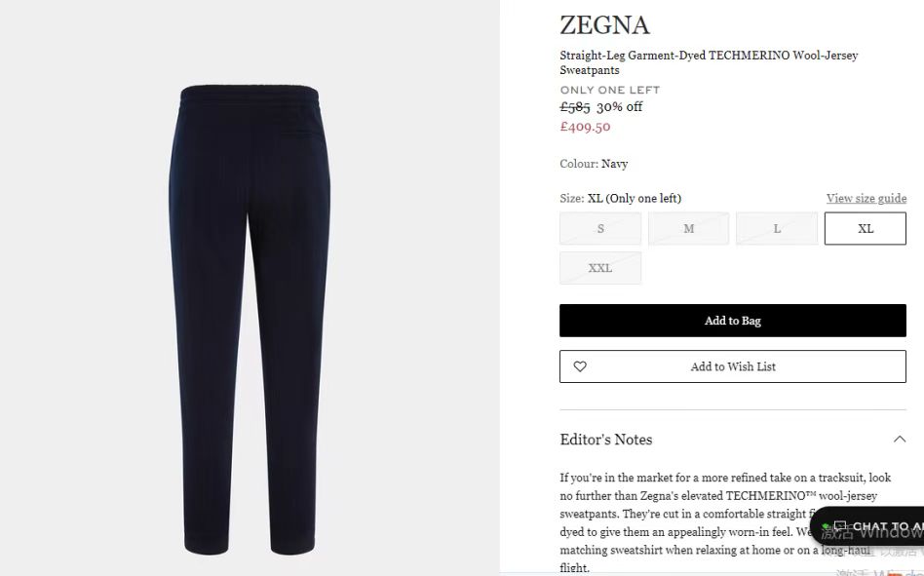Collapse Editor's Notes with the chevron arrow
The height and width of the screenshot is (576, 924).
click(x=900, y=440)
